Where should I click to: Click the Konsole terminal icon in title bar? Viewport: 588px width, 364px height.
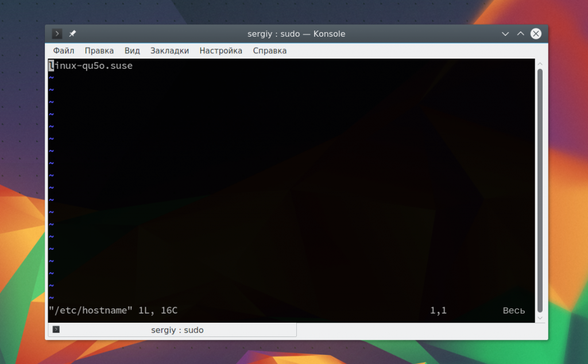point(57,34)
